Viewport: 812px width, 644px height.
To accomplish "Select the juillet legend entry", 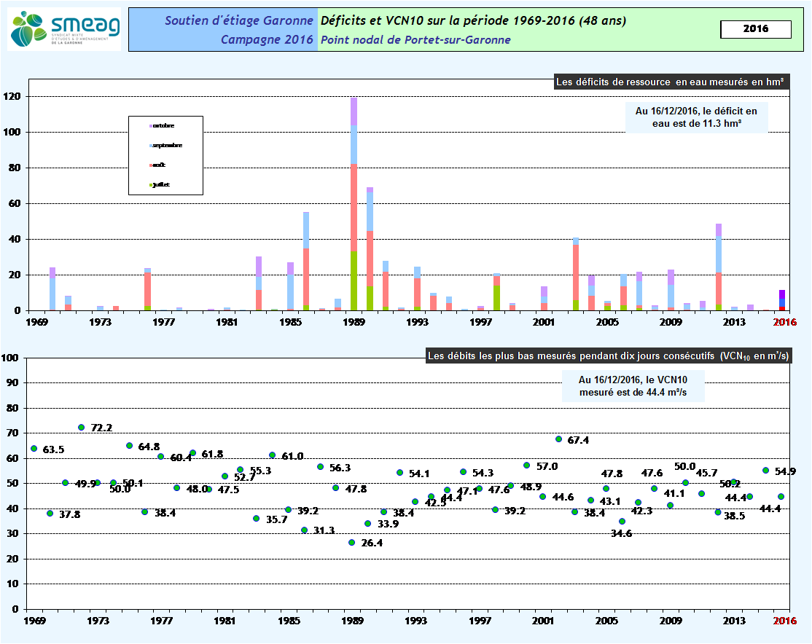I will [160, 185].
